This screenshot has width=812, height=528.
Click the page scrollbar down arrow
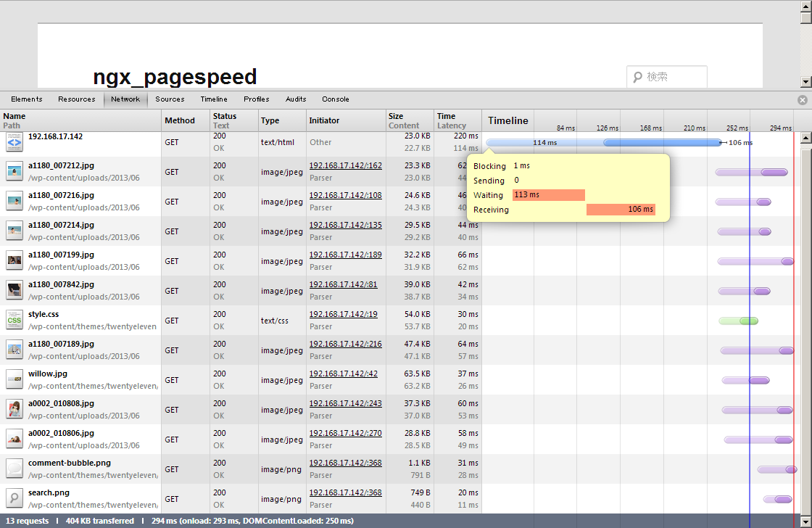805,82
